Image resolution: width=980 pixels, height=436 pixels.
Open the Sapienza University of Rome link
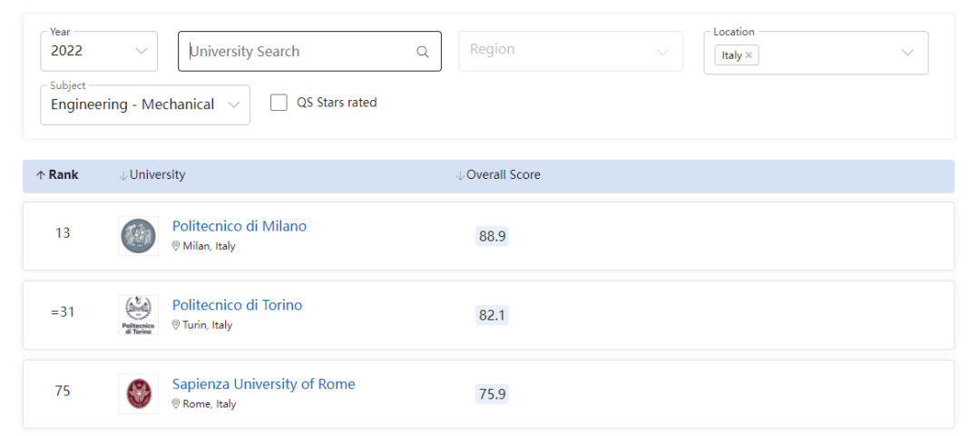click(x=263, y=384)
